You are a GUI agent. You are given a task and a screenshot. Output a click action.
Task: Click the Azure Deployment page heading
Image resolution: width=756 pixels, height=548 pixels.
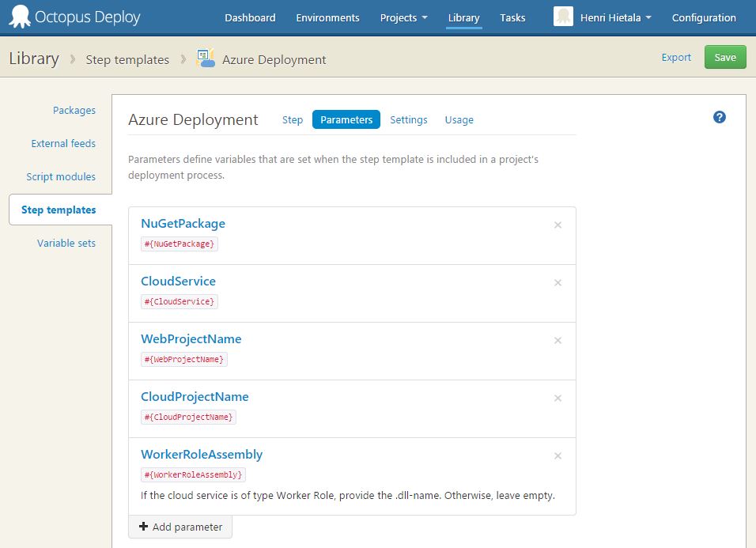coord(193,119)
